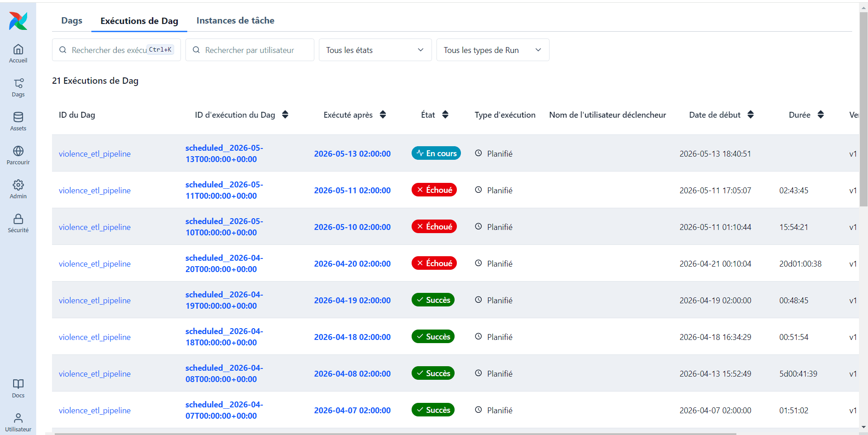Click the magnifier icon in Rechercher des exécutions
Viewport: 868px width, 435px height.
pos(63,50)
